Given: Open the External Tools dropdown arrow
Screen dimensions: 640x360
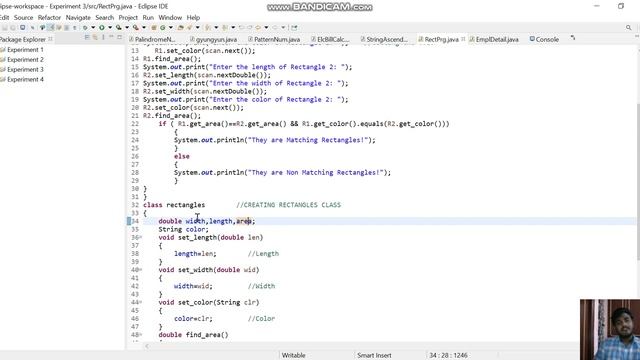Looking at the screenshot, I should click(x=144, y=28).
